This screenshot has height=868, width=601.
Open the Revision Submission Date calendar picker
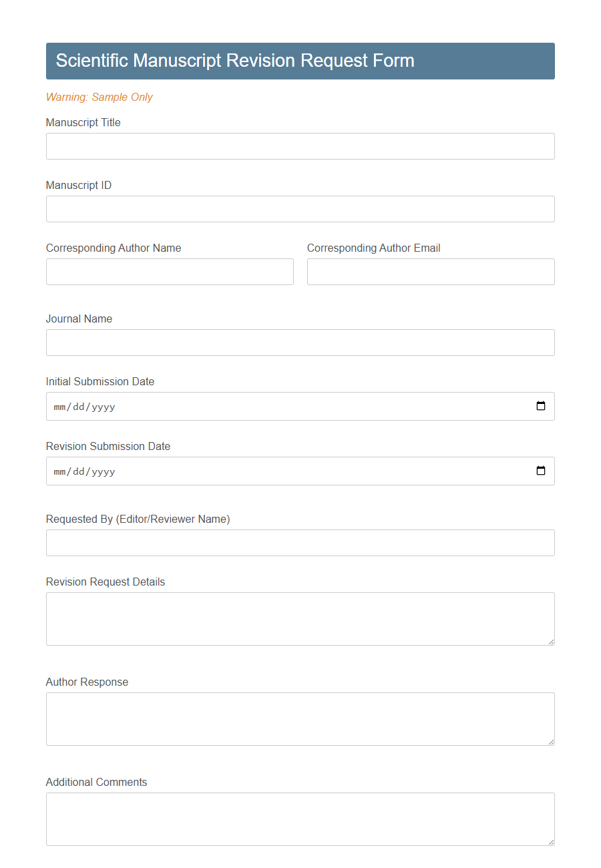tap(540, 471)
